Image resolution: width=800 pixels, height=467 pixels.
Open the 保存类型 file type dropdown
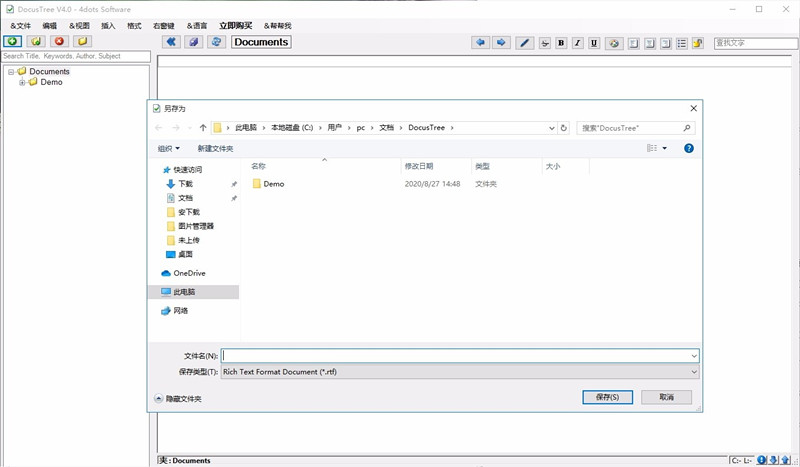460,372
